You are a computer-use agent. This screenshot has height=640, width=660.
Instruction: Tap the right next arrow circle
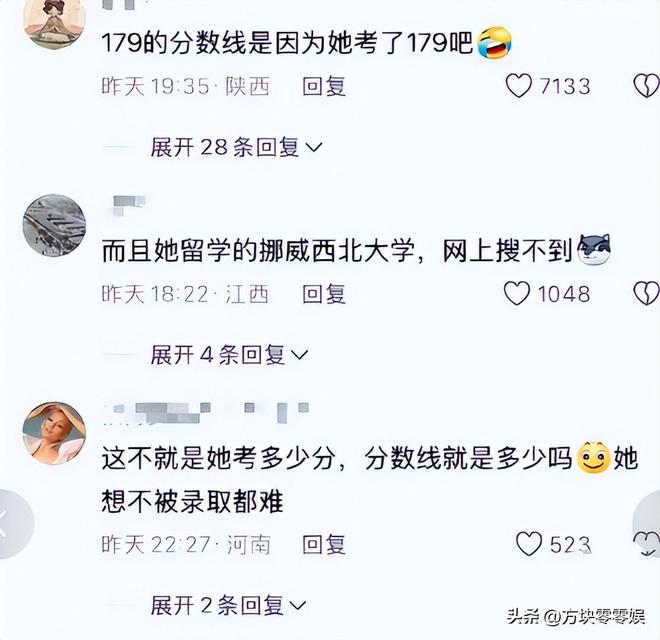pyautogui.click(x=647, y=519)
